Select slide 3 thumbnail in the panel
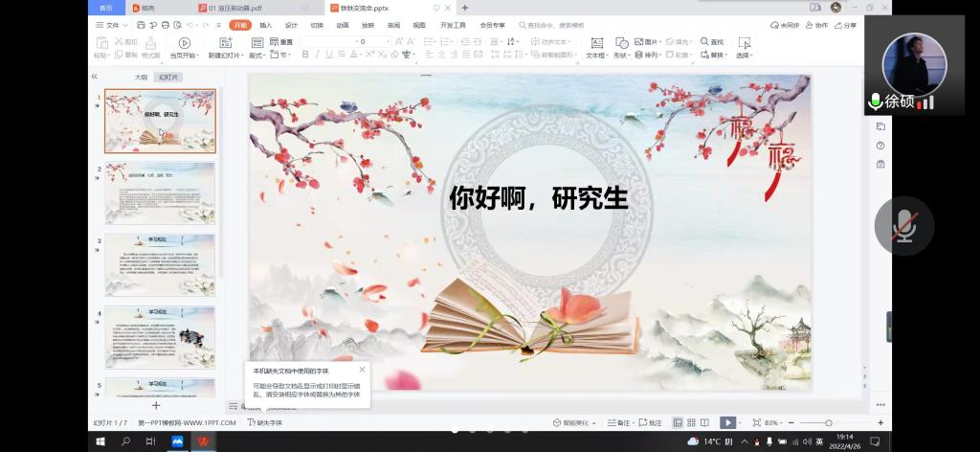Viewport: 980px width, 452px height. [x=160, y=264]
